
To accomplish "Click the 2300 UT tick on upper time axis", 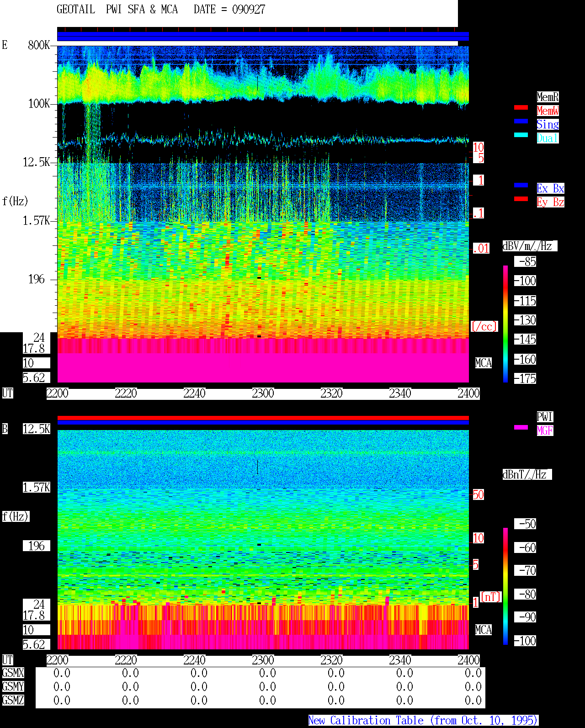I will tap(263, 393).
